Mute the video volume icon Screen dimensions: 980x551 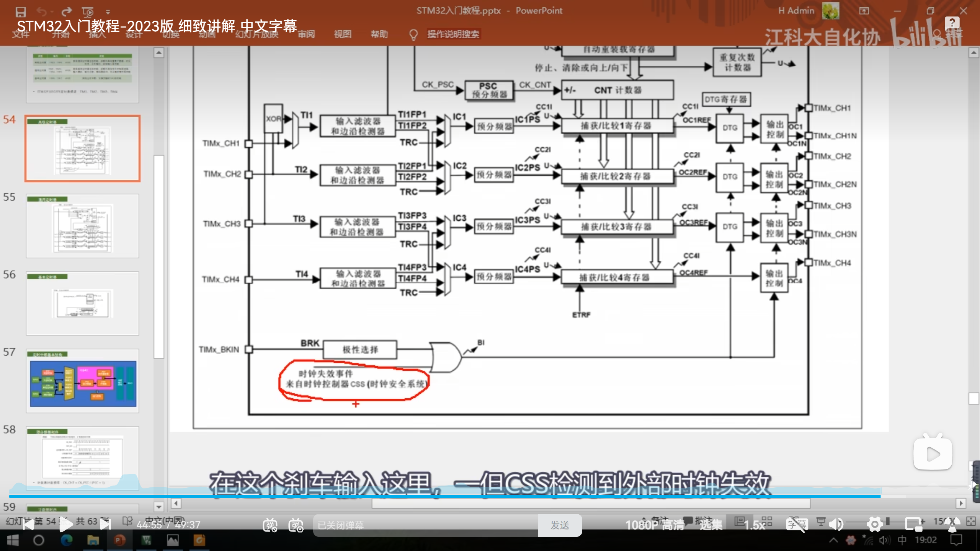pyautogui.click(x=836, y=525)
